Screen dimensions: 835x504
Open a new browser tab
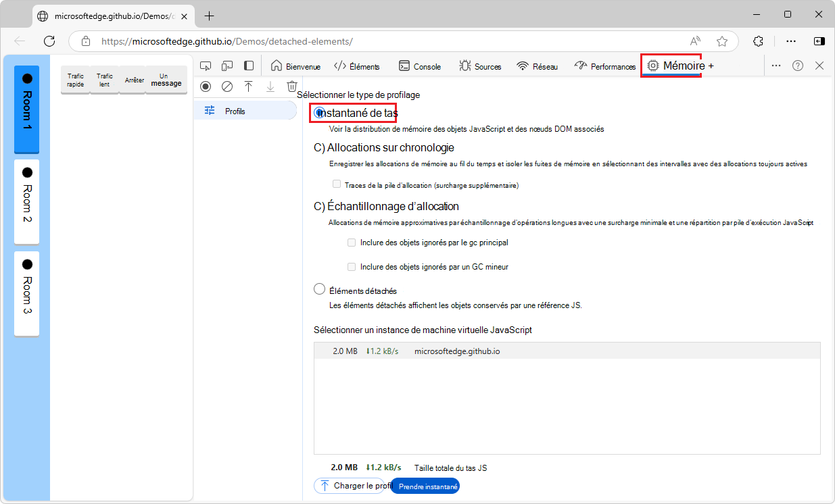click(x=210, y=16)
